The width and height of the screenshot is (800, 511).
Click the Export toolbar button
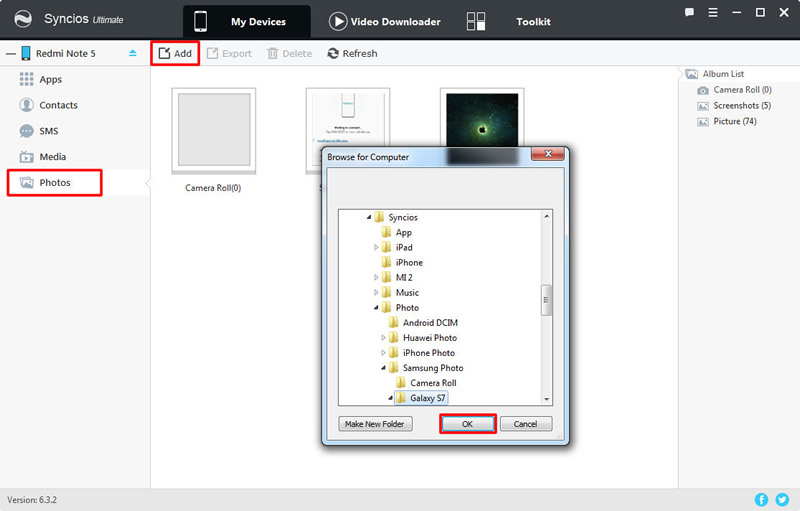[229, 53]
